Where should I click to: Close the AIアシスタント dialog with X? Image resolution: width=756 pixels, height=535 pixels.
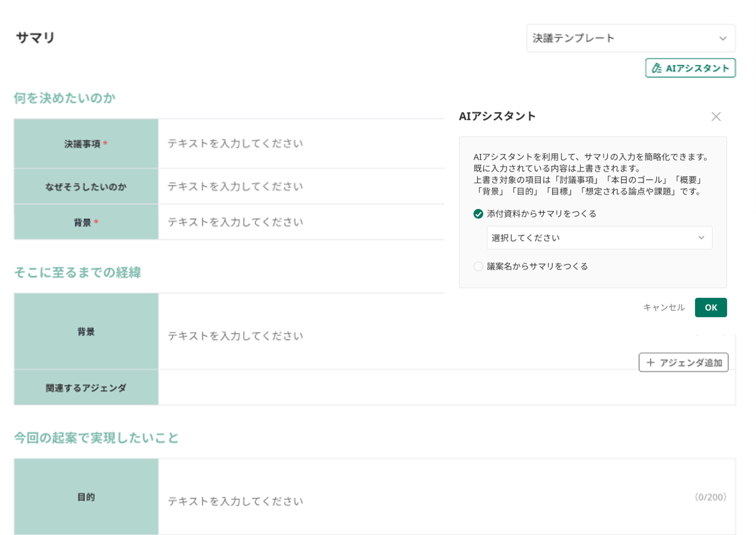[x=716, y=117]
